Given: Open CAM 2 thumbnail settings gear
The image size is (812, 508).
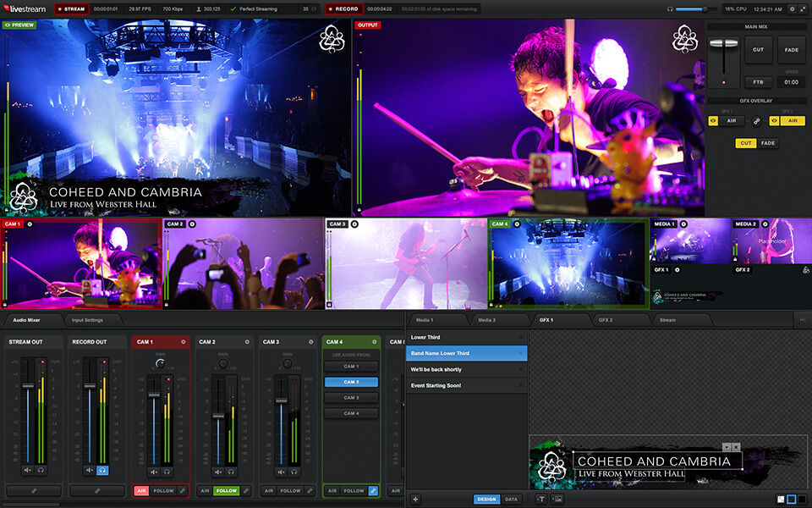Looking at the screenshot, I should point(192,224).
